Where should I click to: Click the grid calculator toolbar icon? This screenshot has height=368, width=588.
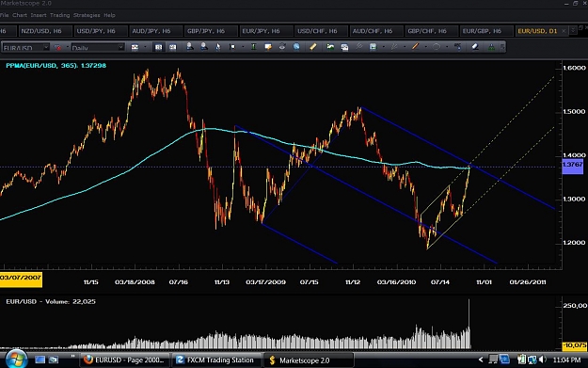[x=373, y=47]
